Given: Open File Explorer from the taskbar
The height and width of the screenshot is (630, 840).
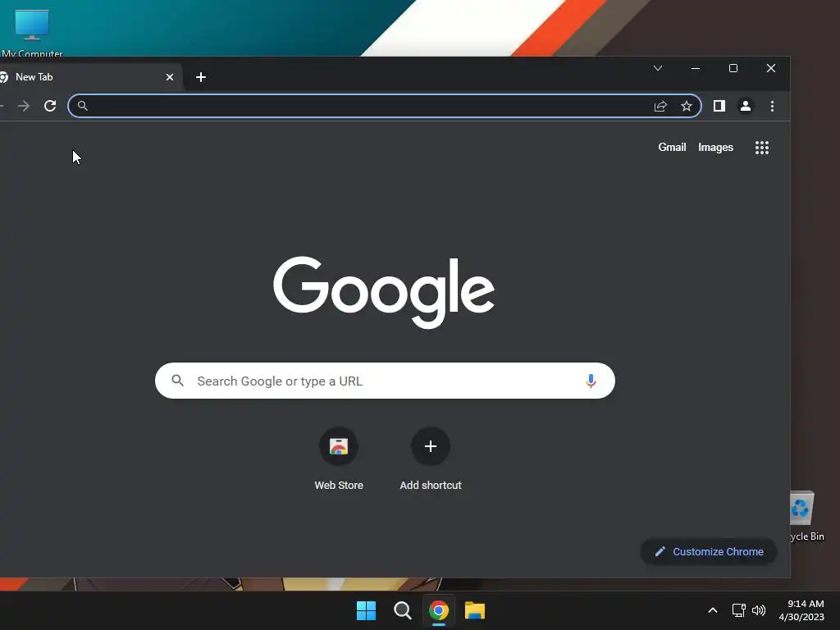Looking at the screenshot, I should click(475, 610).
